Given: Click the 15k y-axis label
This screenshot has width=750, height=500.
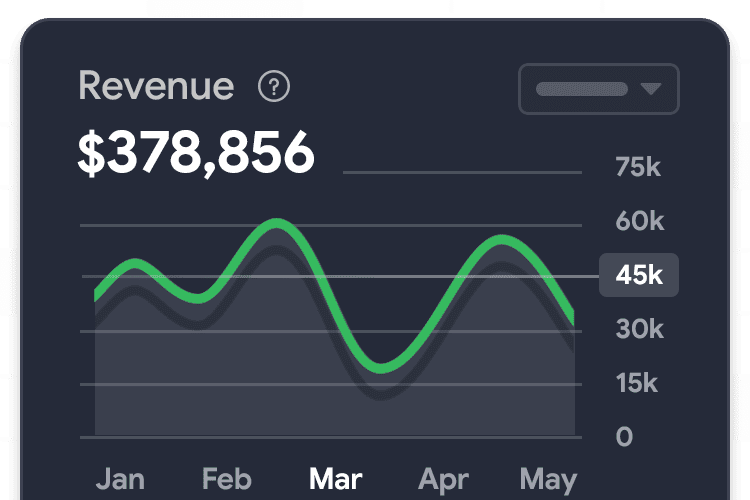Looking at the screenshot, I should [639, 383].
